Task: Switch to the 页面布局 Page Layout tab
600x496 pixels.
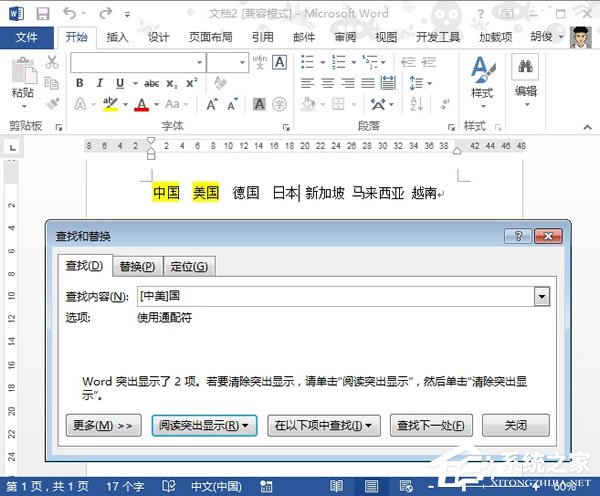Action: pyautogui.click(x=210, y=37)
